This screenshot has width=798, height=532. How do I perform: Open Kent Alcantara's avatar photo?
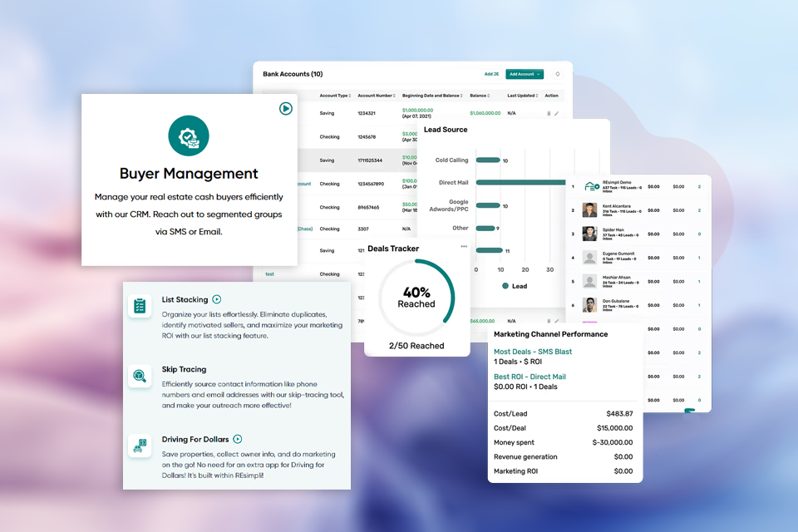(590, 210)
